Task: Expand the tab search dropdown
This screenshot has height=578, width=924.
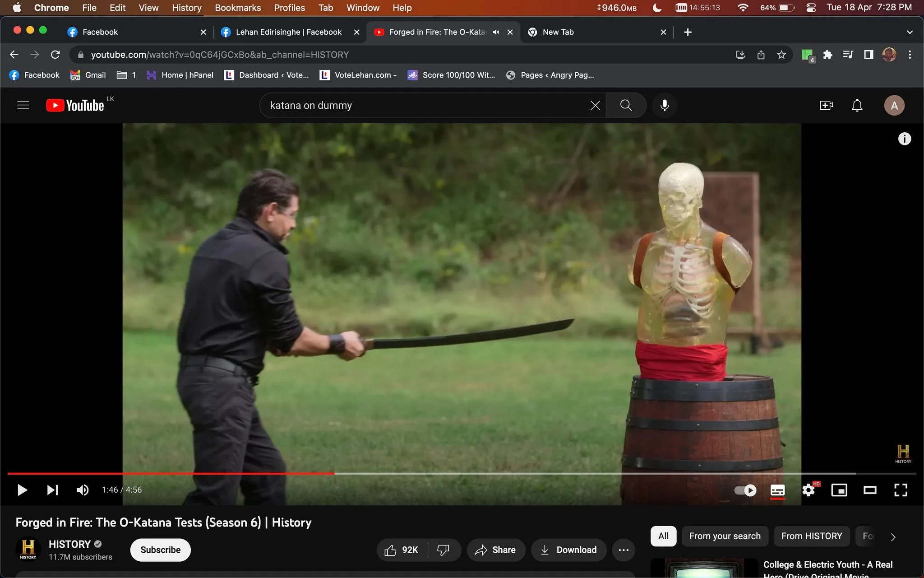Action: 910,32
